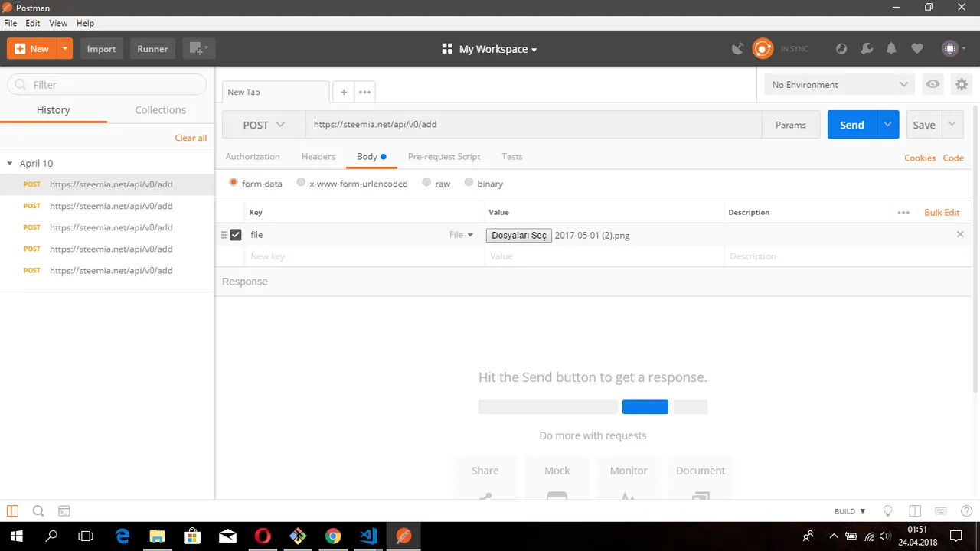Click the orange sync status icon
Screen dimensions: 980x551
[x=763, y=49]
